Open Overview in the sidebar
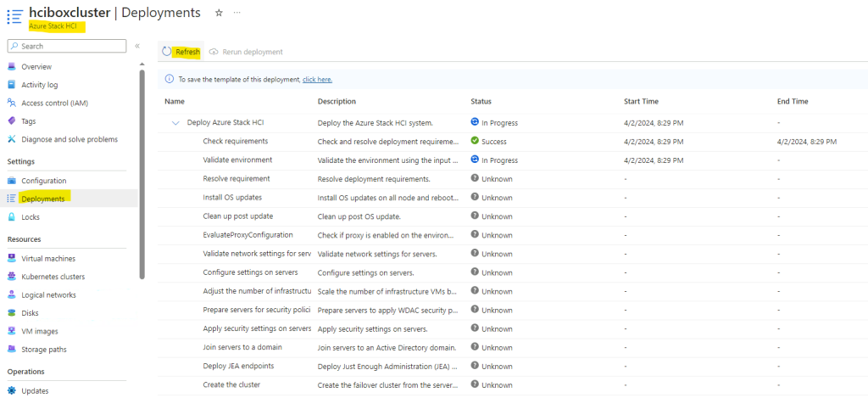The width and height of the screenshot is (868, 398). coord(36,66)
